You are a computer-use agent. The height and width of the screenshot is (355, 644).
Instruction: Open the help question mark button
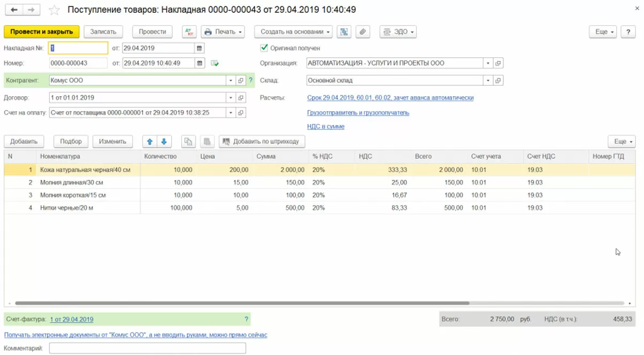628,32
